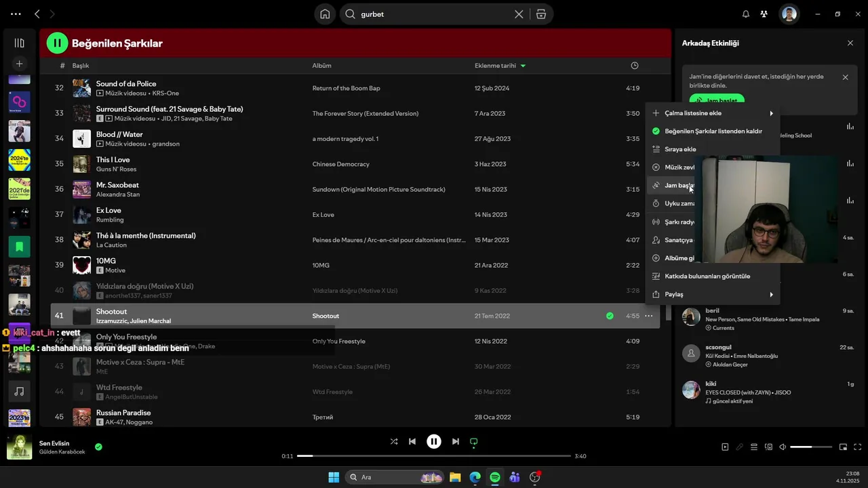This screenshot has width=868, height=488.
Task: Open File Explorer from the taskbar
Action: click(x=455, y=477)
